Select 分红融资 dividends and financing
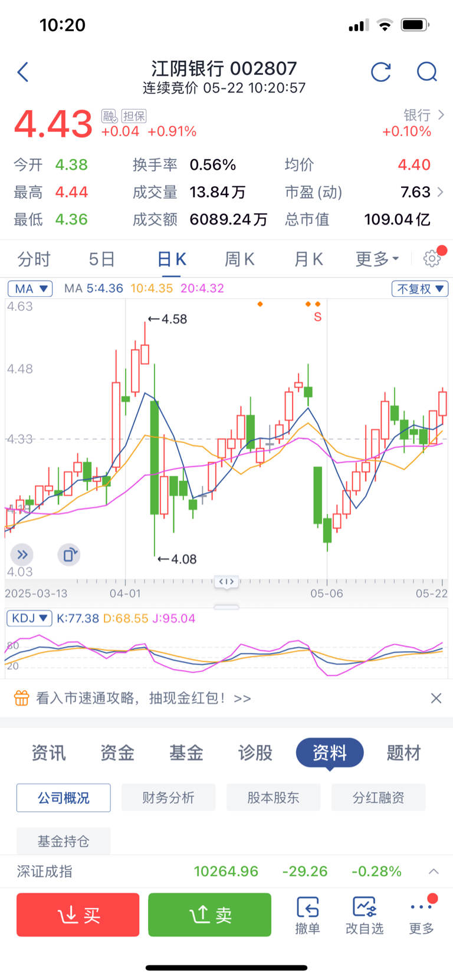The height and width of the screenshot is (980, 453). [378, 798]
